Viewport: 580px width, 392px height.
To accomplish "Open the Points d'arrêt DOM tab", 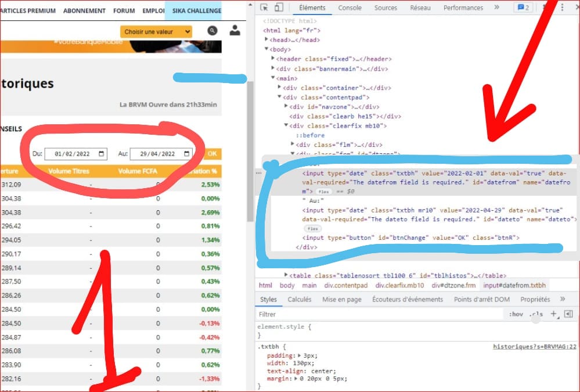I will coord(482,299).
